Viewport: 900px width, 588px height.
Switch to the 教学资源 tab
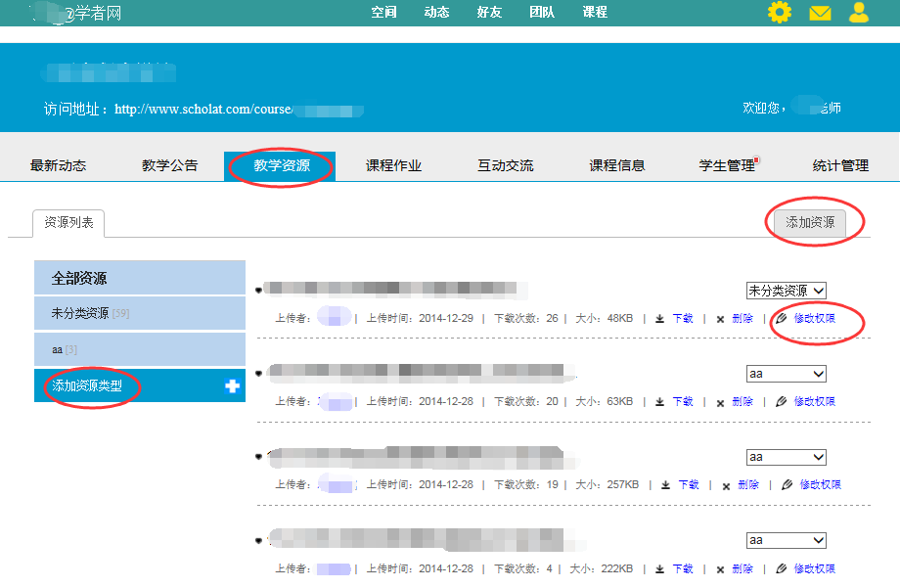coord(281,166)
